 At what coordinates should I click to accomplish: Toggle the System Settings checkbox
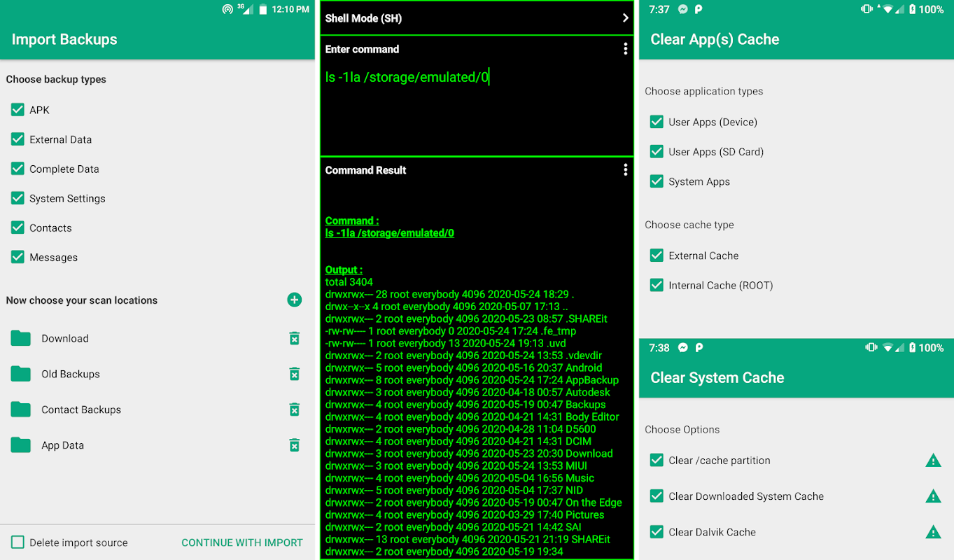pyautogui.click(x=17, y=198)
